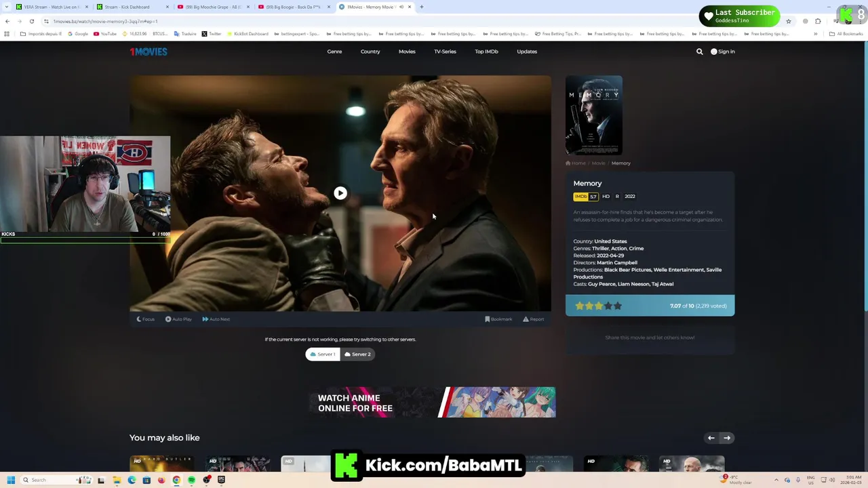Switch to Server 2
This screenshot has height=488, width=868.
tap(357, 354)
